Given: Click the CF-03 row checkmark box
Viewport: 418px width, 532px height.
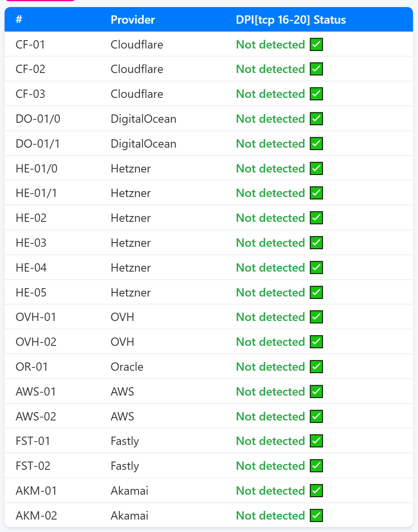Looking at the screenshot, I should click(x=316, y=94).
